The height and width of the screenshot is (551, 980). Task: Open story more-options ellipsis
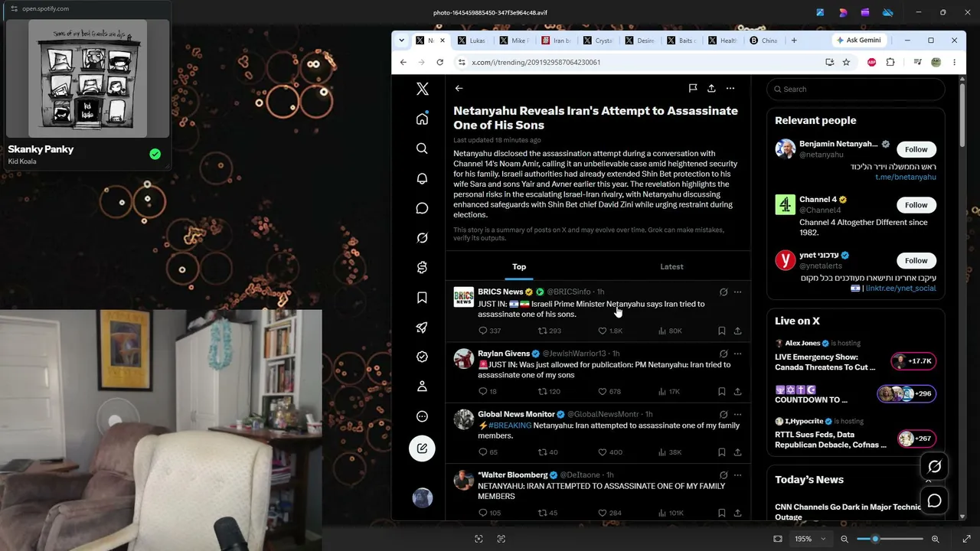(x=730, y=89)
